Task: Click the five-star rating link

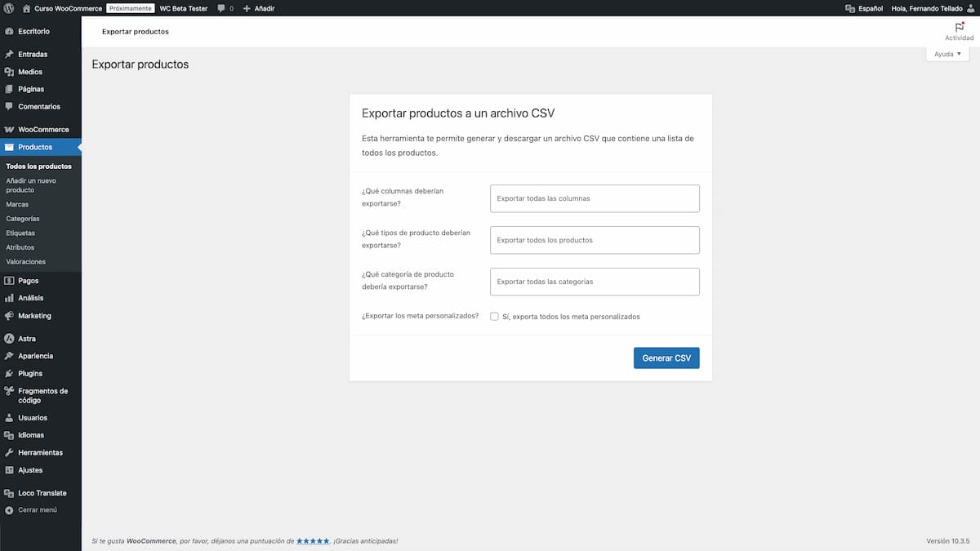Action: tap(313, 540)
